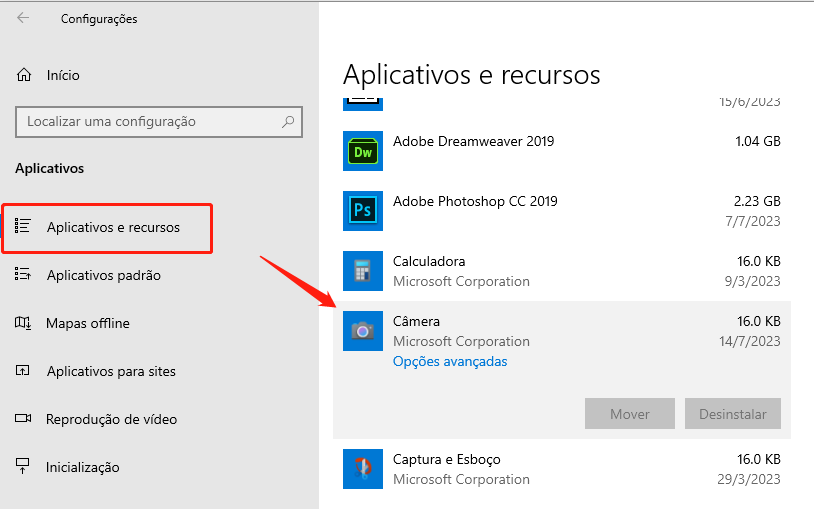
Task: Open the Início home page
Action: (62, 75)
